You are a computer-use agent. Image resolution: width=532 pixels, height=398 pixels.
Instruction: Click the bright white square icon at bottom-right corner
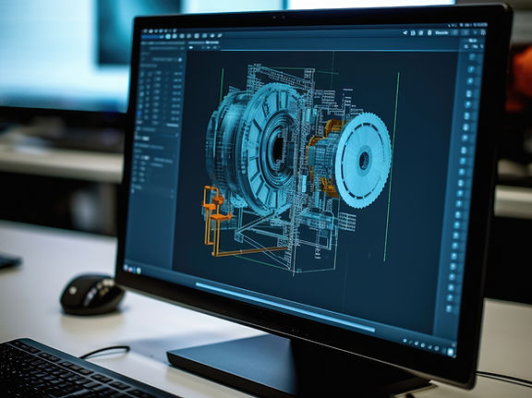coord(451,353)
